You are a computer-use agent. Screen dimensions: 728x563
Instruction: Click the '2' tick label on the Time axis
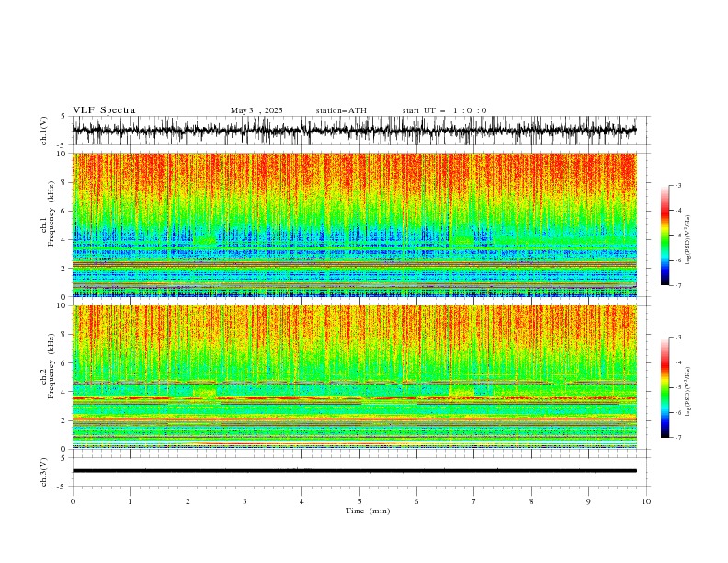[x=188, y=501]
